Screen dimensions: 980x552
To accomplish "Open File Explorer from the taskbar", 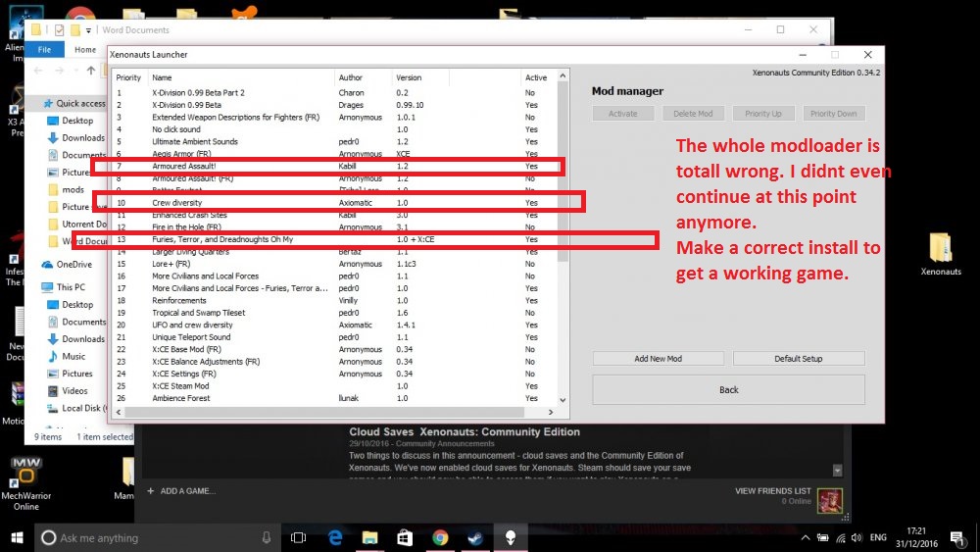I will (x=370, y=537).
